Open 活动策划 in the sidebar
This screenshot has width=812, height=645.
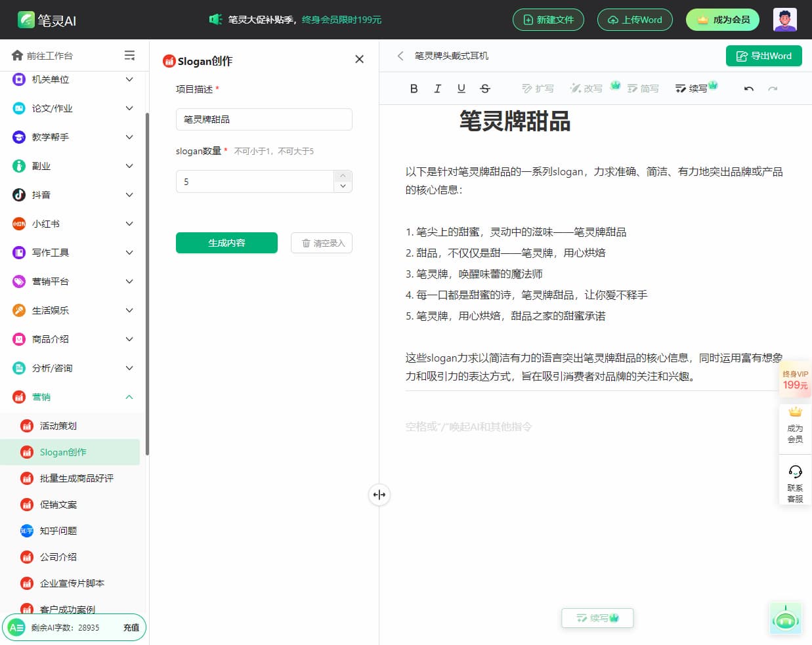pos(58,426)
